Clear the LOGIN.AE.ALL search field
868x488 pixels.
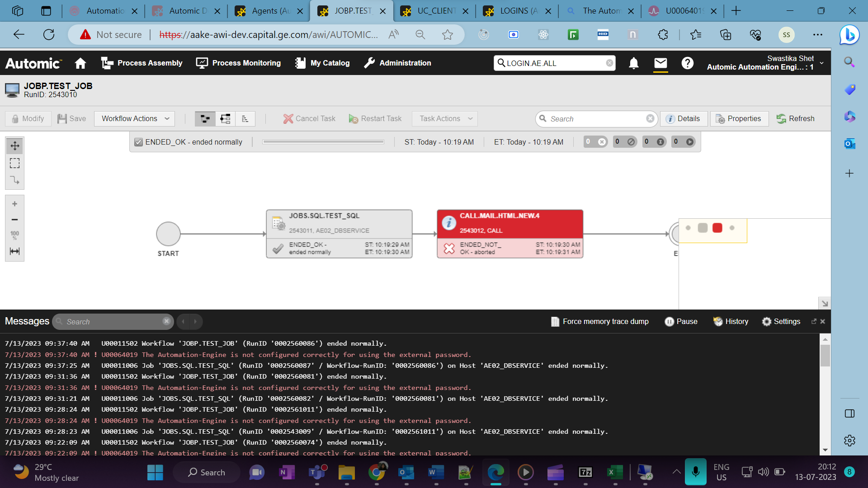(x=609, y=63)
